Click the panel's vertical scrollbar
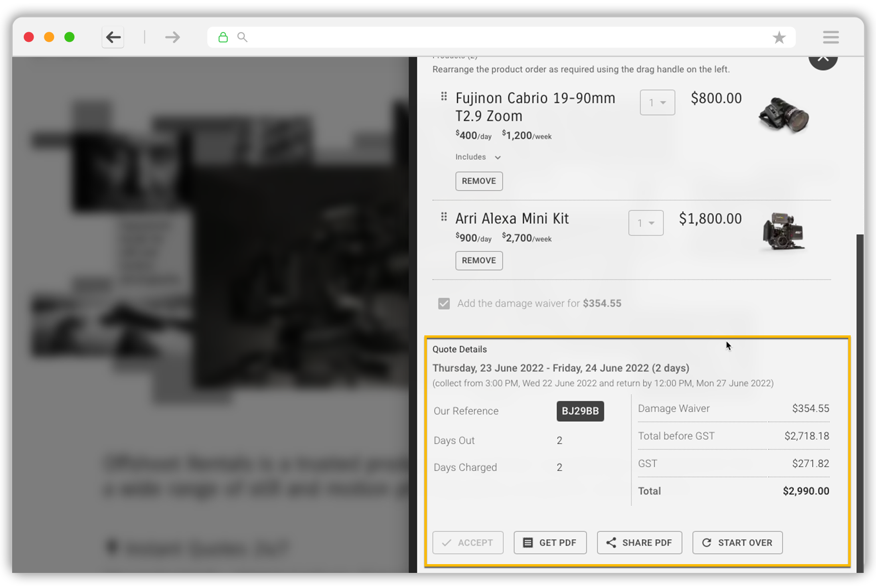This screenshot has width=876, height=588. (x=860, y=403)
